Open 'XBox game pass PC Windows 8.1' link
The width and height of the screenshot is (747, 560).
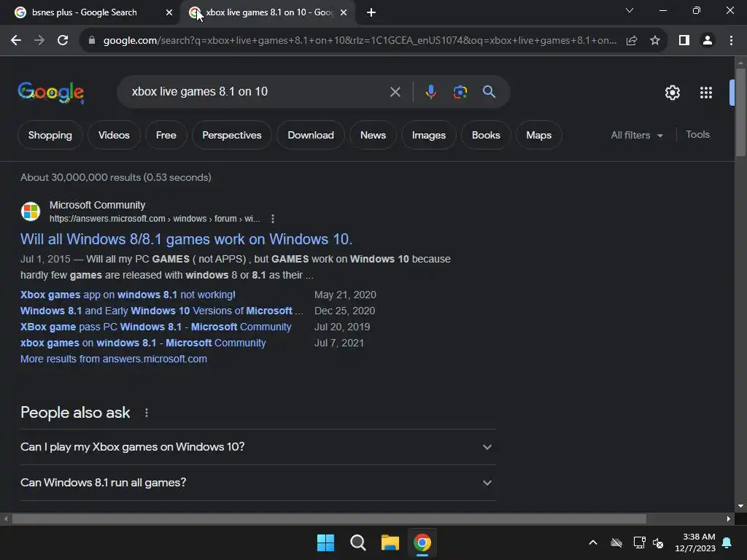point(156,327)
